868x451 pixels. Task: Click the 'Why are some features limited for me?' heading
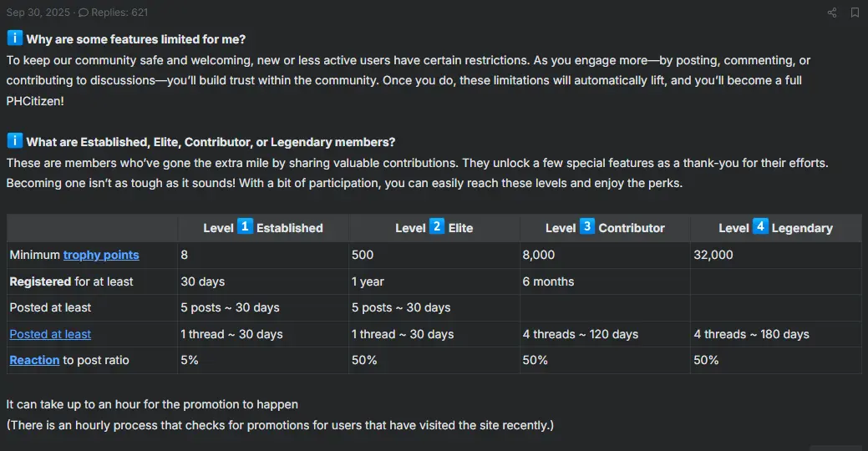136,39
